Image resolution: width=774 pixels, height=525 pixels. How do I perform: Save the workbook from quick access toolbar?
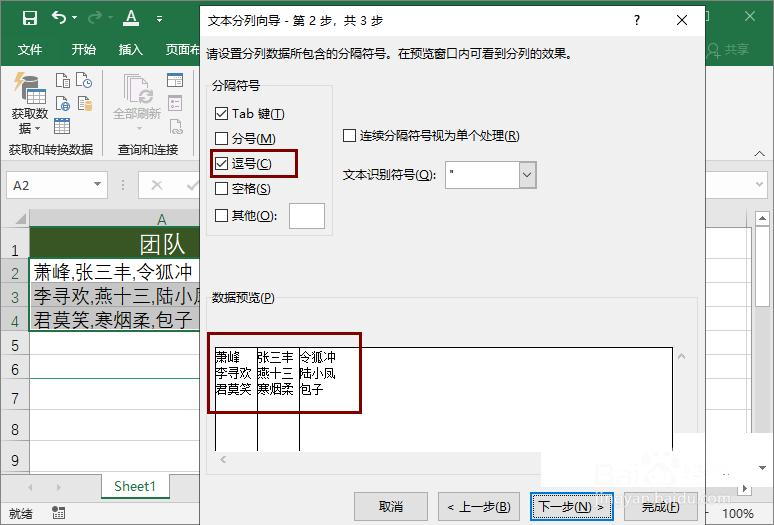(30, 18)
